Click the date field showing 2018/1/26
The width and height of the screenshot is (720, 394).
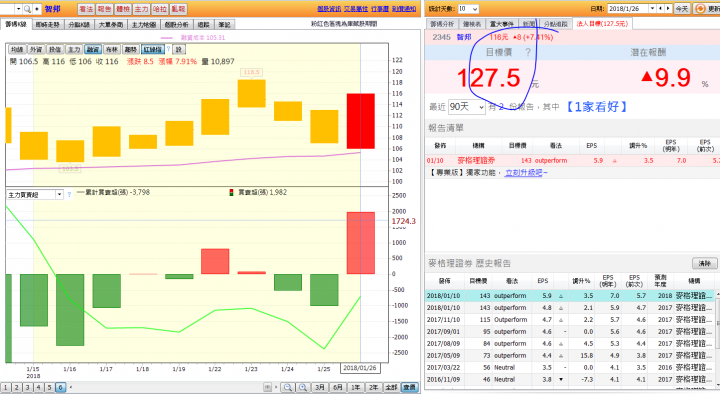(x=628, y=9)
